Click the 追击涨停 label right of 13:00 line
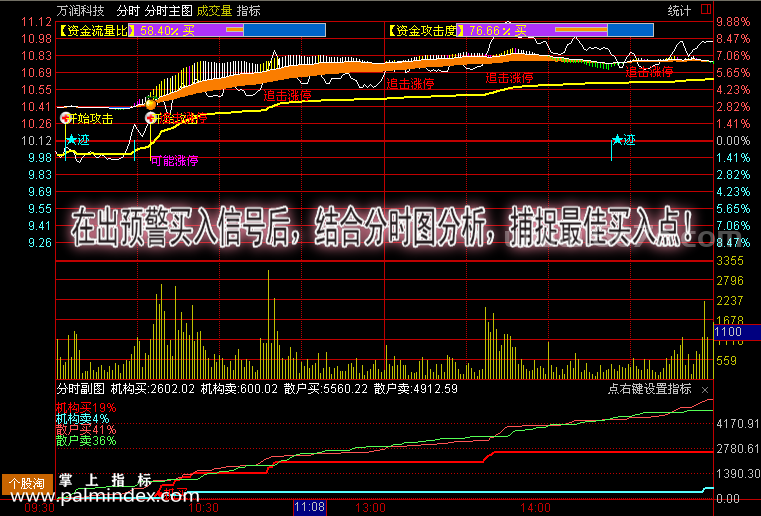The height and width of the screenshot is (516, 761). pyautogui.click(x=410, y=84)
